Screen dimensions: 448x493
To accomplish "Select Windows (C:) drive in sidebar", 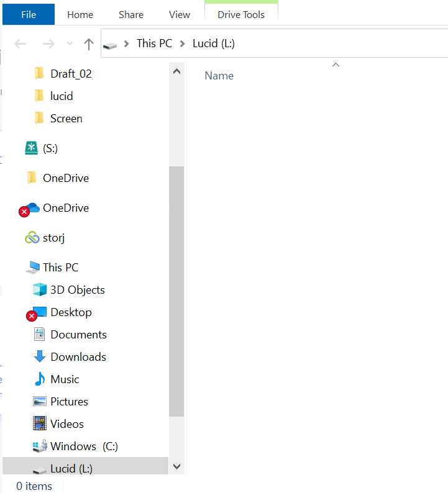I will 84,446.
